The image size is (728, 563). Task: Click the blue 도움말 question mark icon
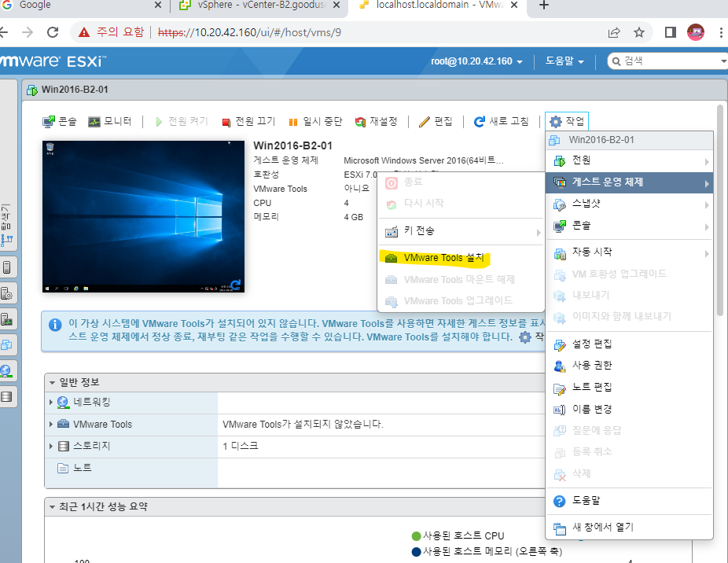pos(560,501)
